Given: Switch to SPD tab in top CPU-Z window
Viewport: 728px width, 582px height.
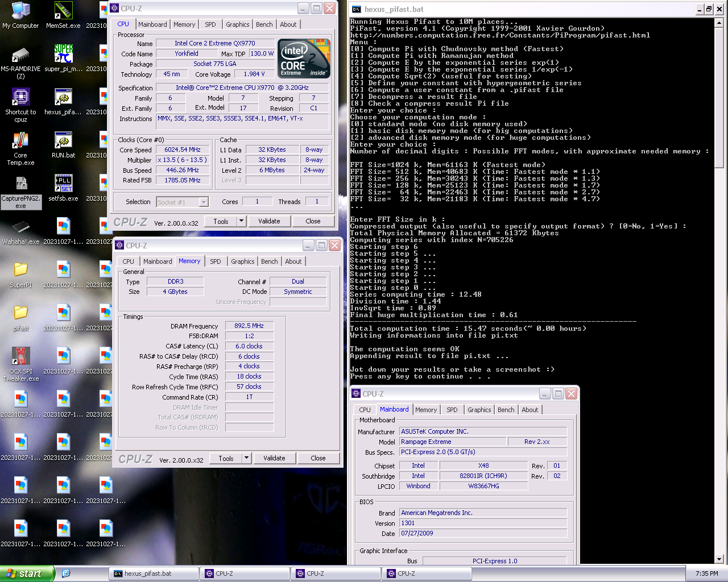Looking at the screenshot, I should pos(210,24).
